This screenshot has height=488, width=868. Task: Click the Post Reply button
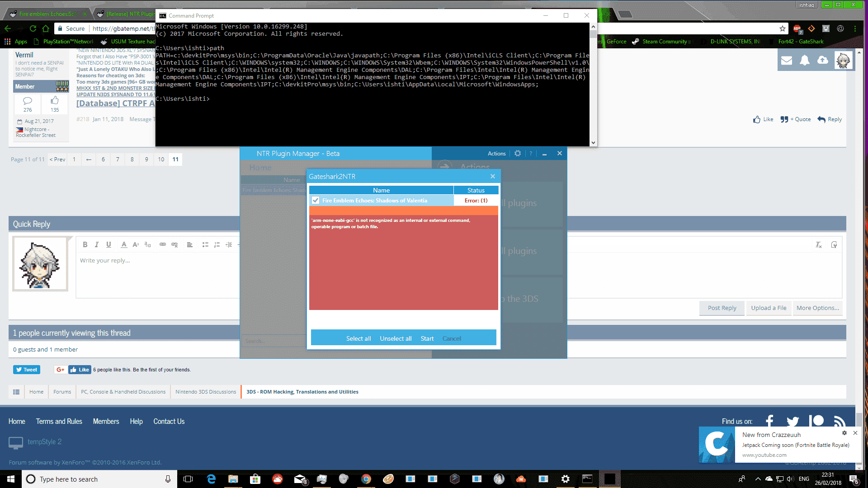click(x=722, y=308)
